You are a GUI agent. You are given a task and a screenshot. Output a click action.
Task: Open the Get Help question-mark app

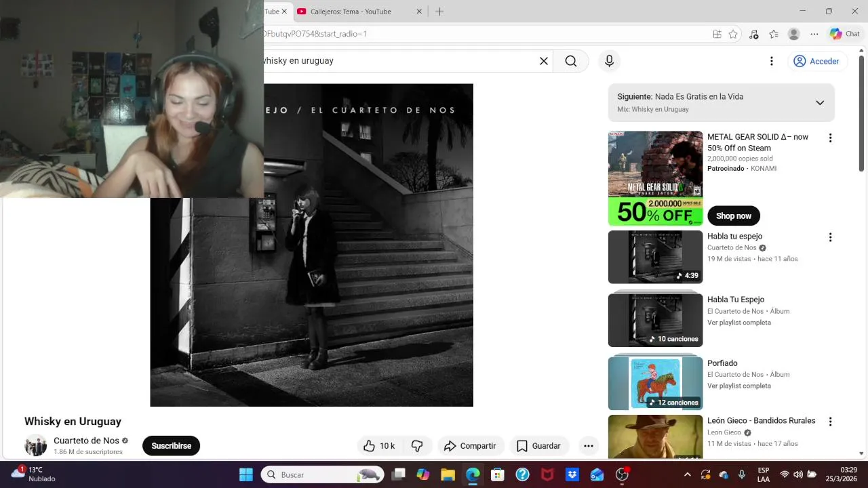(x=522, y=474)
